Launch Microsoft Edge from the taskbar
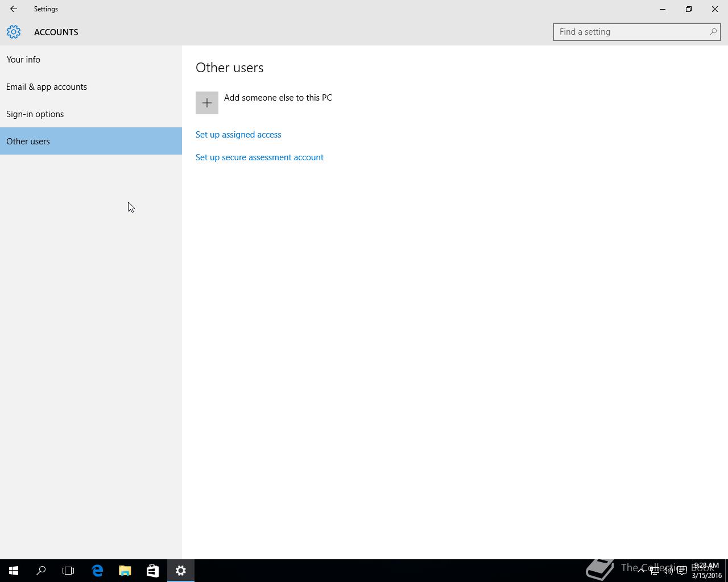The image size is (728, 582). point(97,571)
